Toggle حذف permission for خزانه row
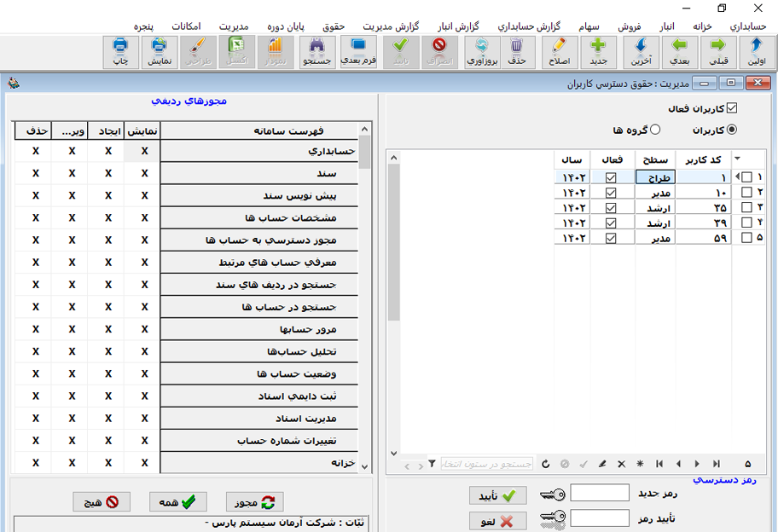Screen dimensions: 778x532 [x=35, y=463]
